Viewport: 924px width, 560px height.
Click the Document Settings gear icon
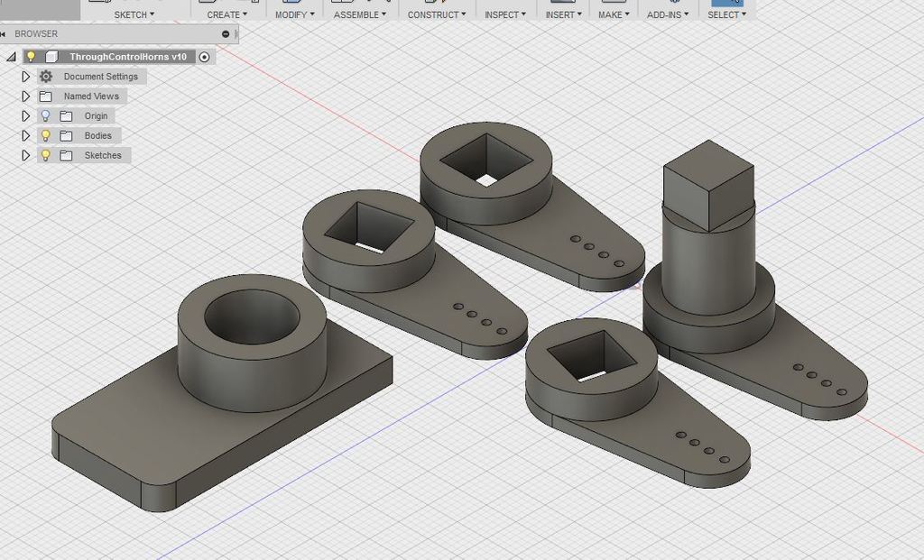coord(46,77)
